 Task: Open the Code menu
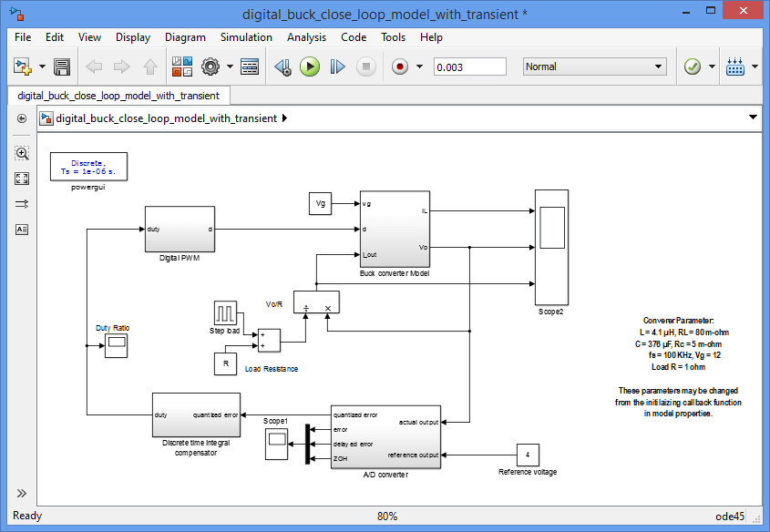point(354,37)
